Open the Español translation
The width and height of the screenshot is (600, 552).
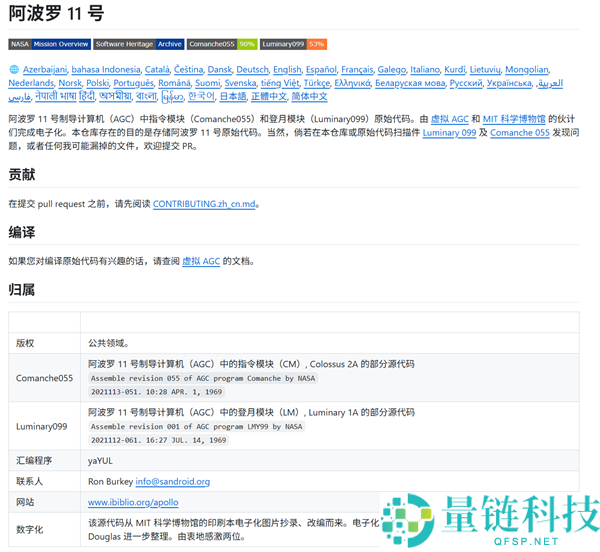(321, 70)
